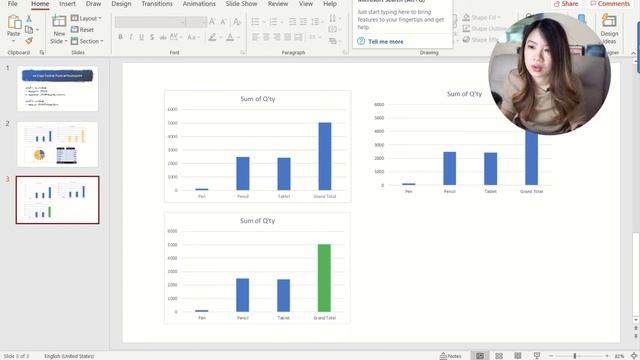Switch to the Animations tab
The height and width of the screenshot is (360, 640).
point(199,4)
